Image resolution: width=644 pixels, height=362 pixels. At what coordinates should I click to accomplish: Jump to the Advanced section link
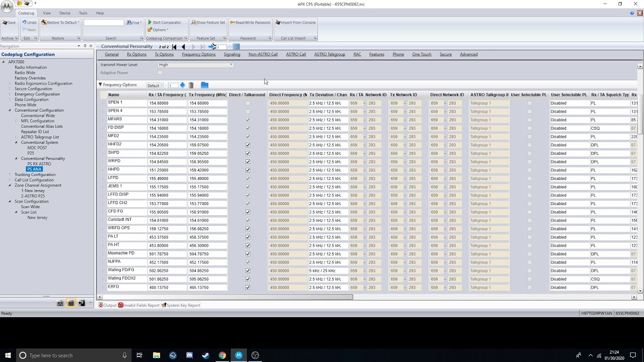468,54
